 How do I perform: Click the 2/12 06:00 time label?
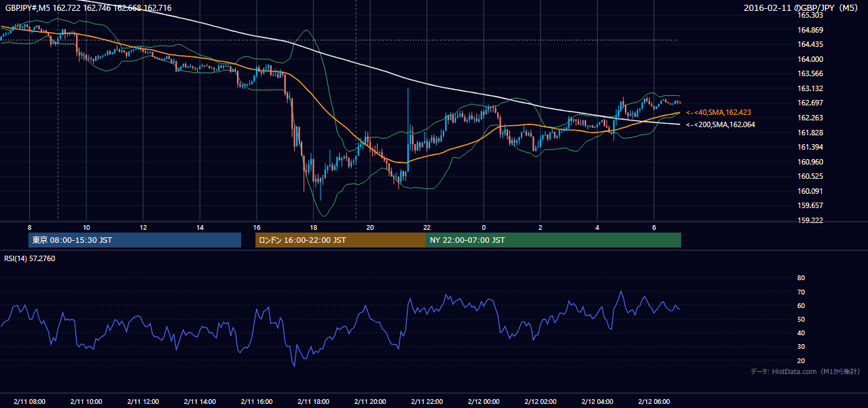click(654, 401)
